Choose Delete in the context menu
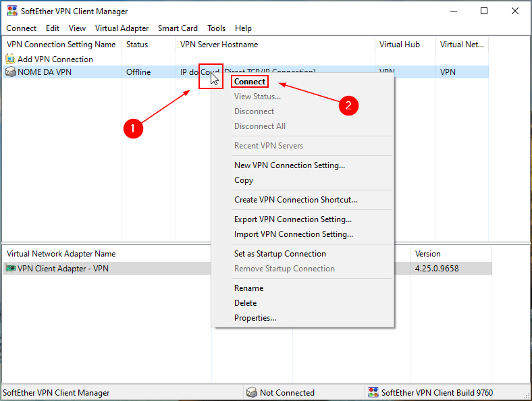 (x=245, y=303)
